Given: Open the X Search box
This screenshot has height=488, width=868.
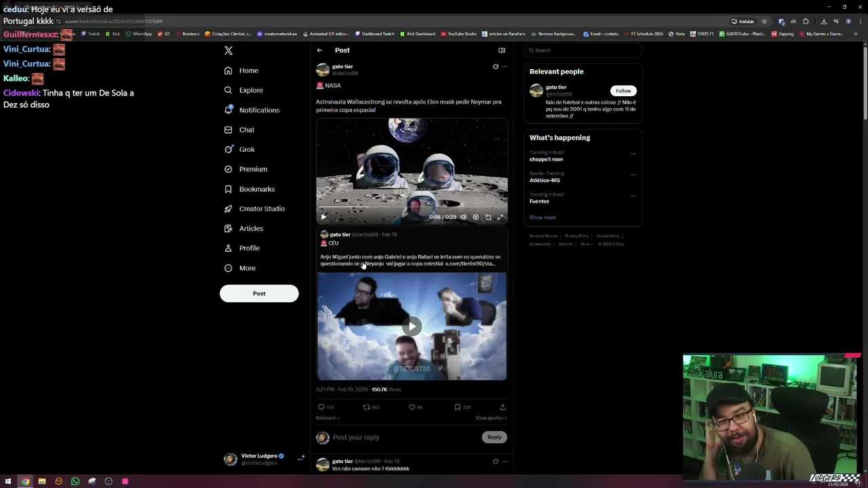Looking at the screenshot, I should pyautogui.click(x=583, y=50).
